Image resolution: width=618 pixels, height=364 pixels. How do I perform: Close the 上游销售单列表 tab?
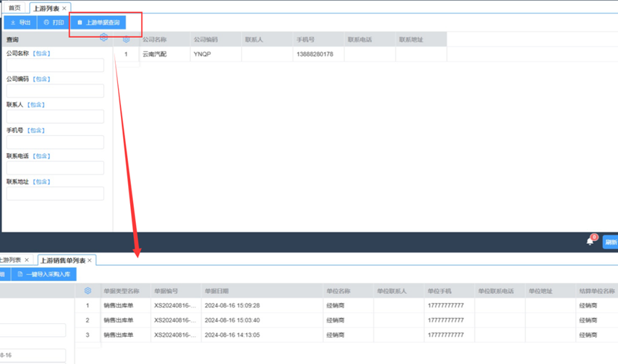[x=89, y=260]
